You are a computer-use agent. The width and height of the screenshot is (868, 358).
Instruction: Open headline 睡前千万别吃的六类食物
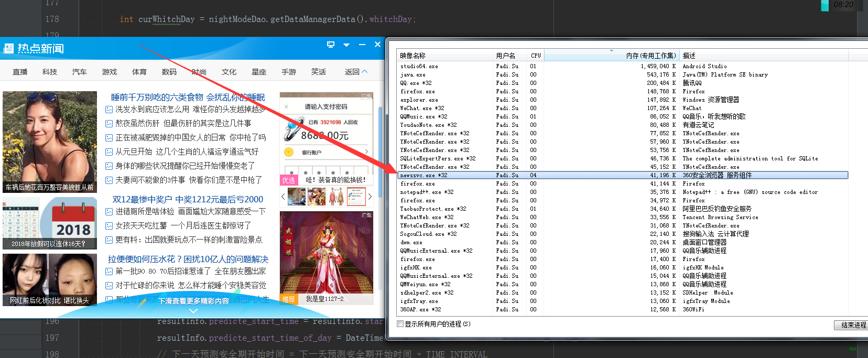coord(188,97)
